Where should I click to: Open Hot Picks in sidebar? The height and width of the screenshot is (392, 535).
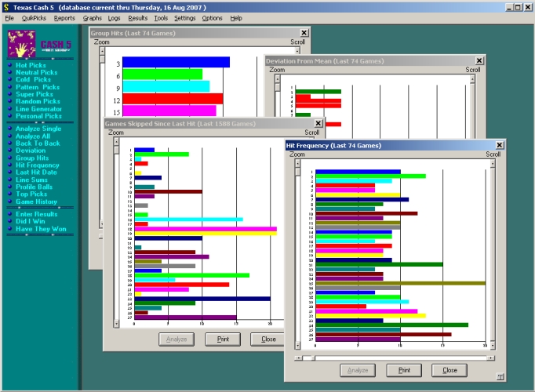point(31,65)
